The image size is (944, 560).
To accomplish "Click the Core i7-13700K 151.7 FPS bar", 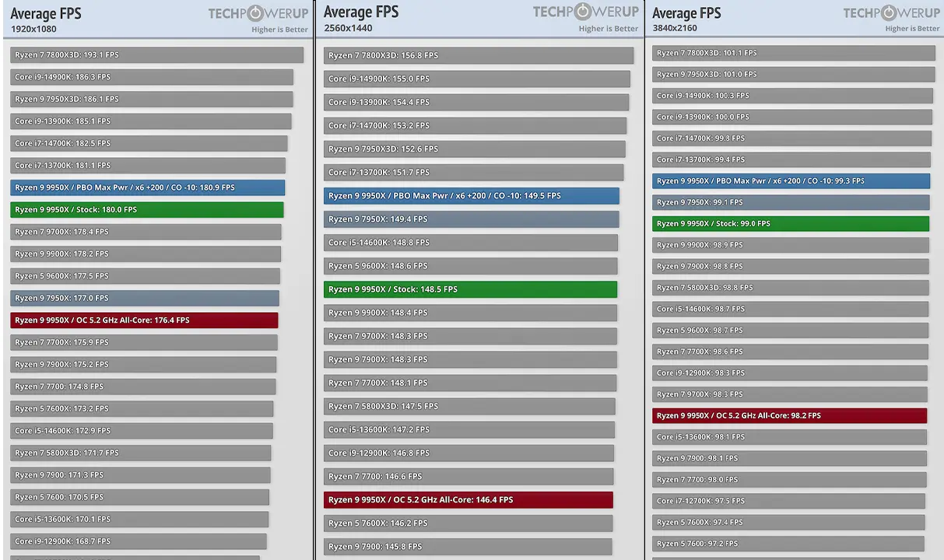I will tap(473, 173).
